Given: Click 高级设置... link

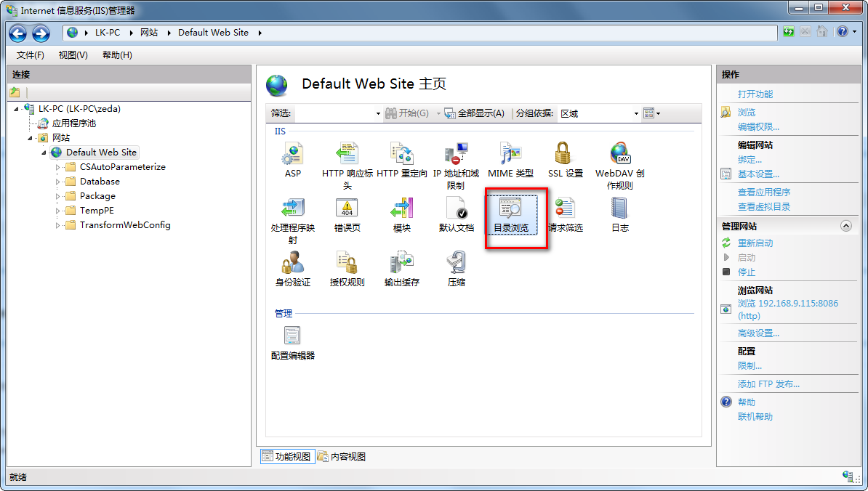Looking at the screenshot, I should (758, 333).
